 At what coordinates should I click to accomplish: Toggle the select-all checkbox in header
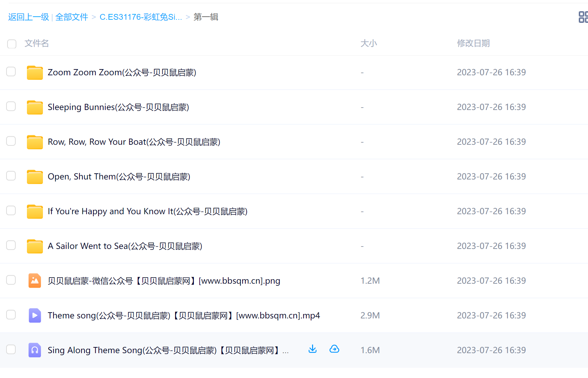point(12,44)
